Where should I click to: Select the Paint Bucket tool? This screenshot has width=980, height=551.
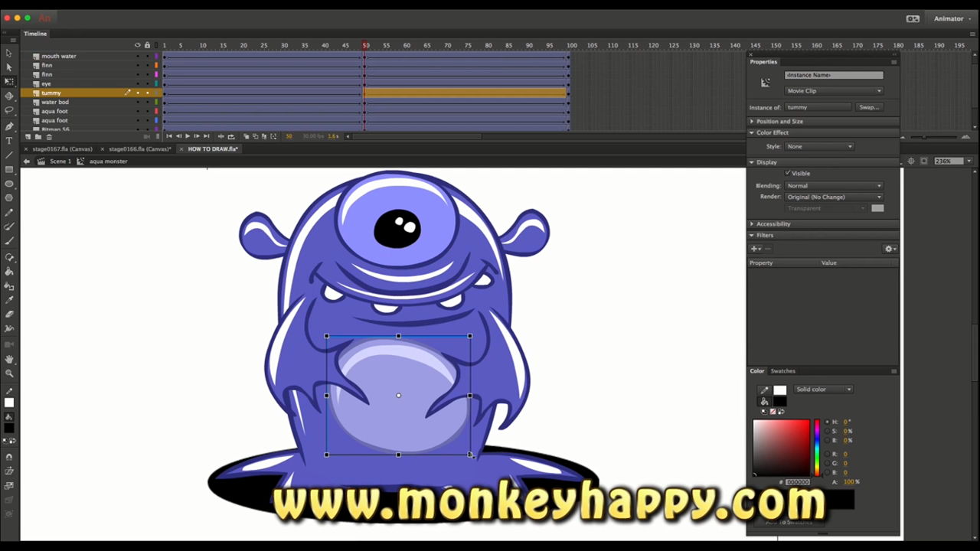click(9, 272)
